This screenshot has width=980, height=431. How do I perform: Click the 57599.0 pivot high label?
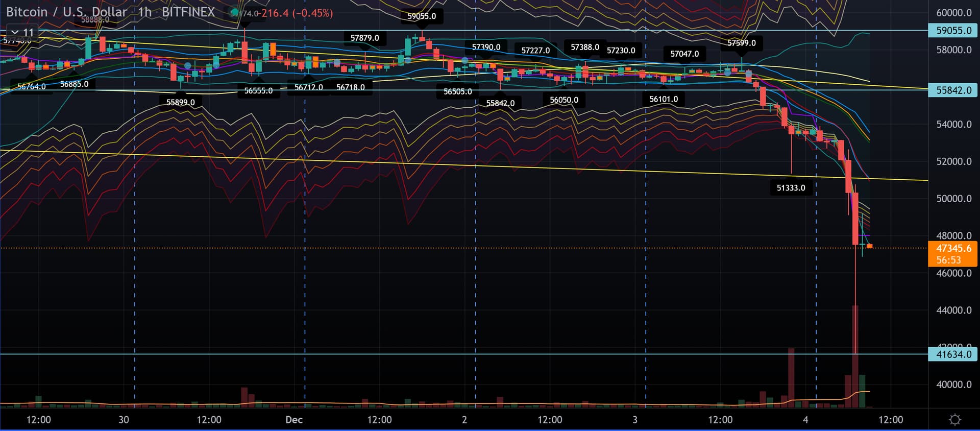coord(741,43)
